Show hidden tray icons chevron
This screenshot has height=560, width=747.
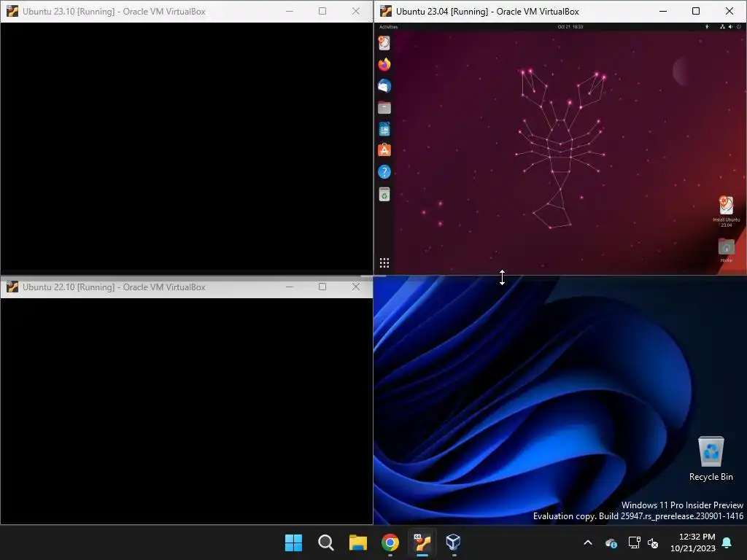[x=588, y=542]
